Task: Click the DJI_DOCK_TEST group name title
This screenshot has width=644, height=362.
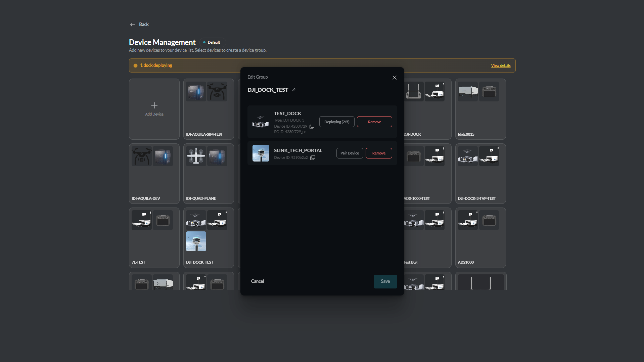Action: coord(268,90)
